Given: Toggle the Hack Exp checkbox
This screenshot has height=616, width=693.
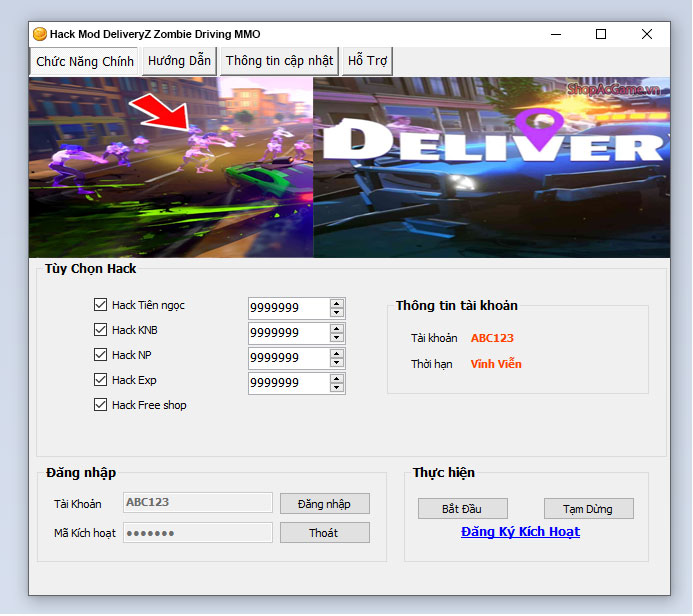Looking at the screenshot, I should click(100, 380).
